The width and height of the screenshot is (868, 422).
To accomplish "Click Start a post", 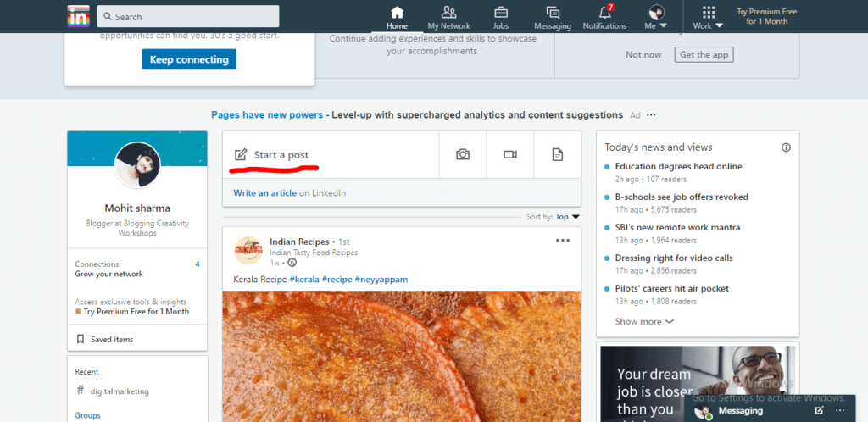I will point(331,155).
